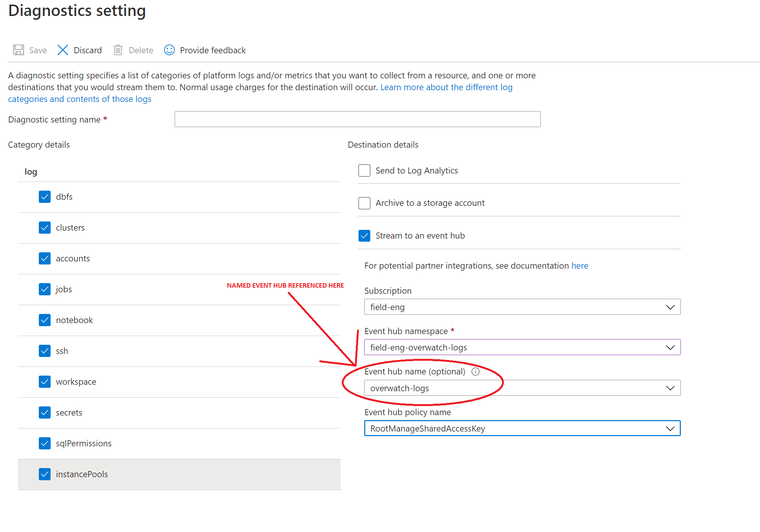Click the 'sqlPermissions' row label
Screen dimensions: 760x532
click(x=84, y=443)
